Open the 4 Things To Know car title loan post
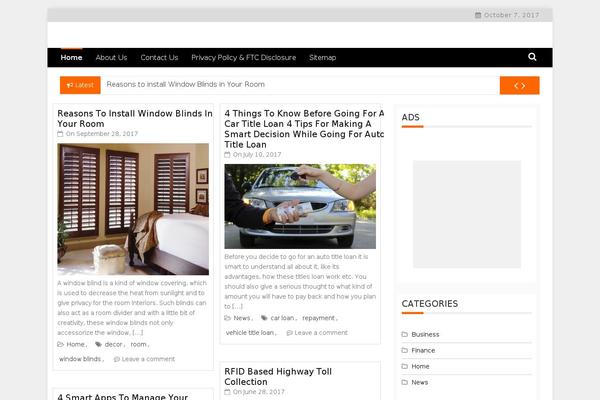The height and width of the screenshot is (400, 600). [304, 129]
